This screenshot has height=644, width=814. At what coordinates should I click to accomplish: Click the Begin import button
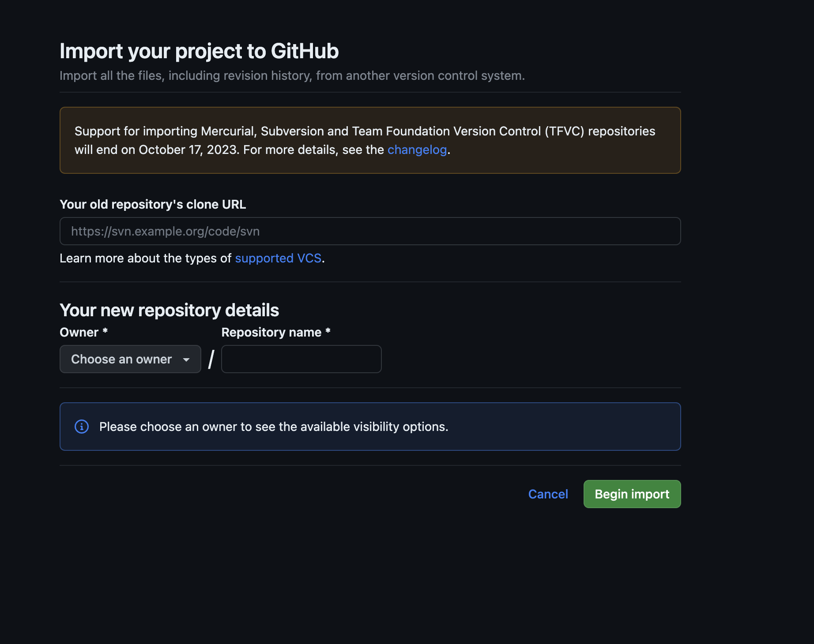coord(632,494)
